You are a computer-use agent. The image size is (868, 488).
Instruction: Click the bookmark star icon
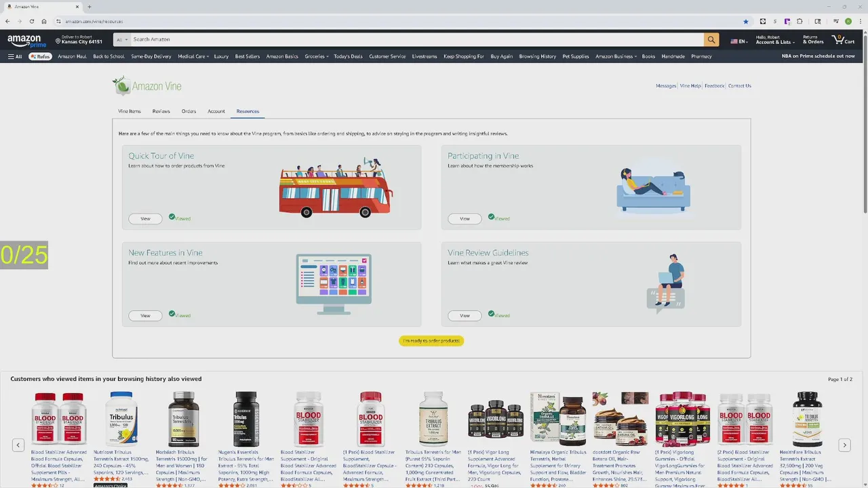(746, 22)
